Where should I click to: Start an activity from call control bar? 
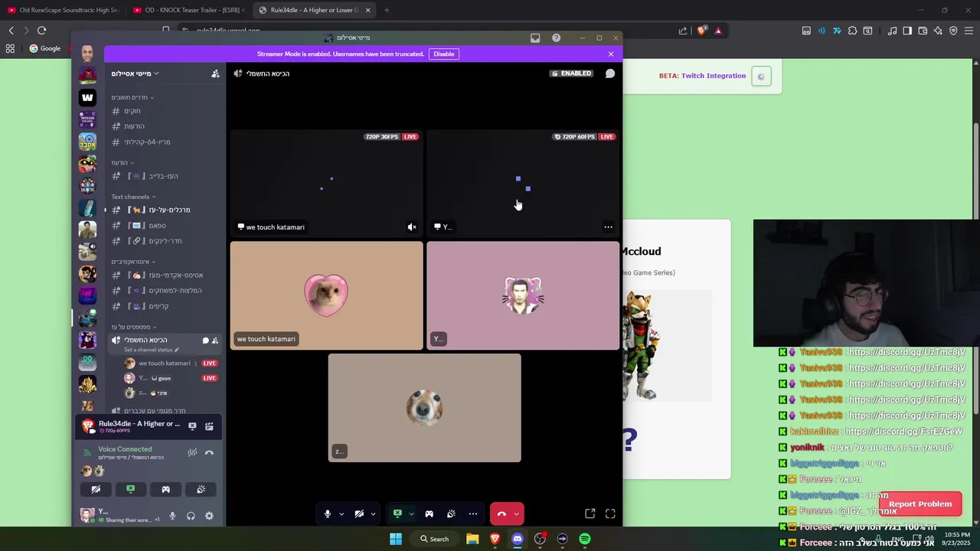[x=429, y=514]
